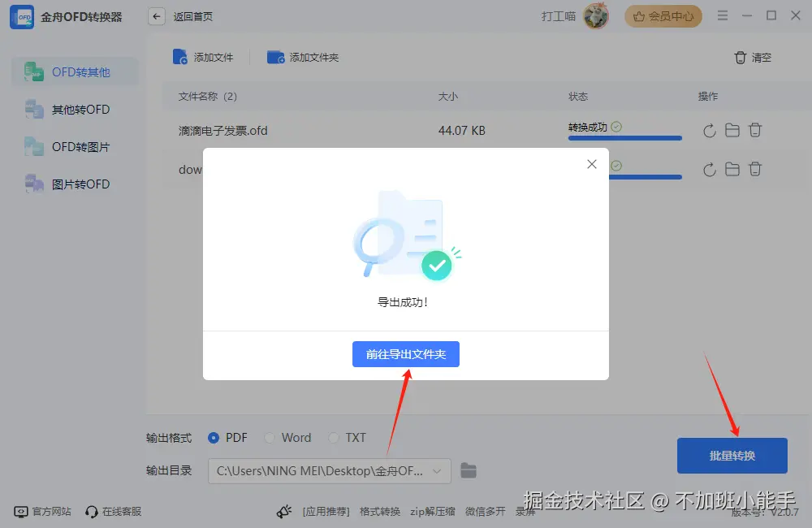Click the output directory path field

330,471
